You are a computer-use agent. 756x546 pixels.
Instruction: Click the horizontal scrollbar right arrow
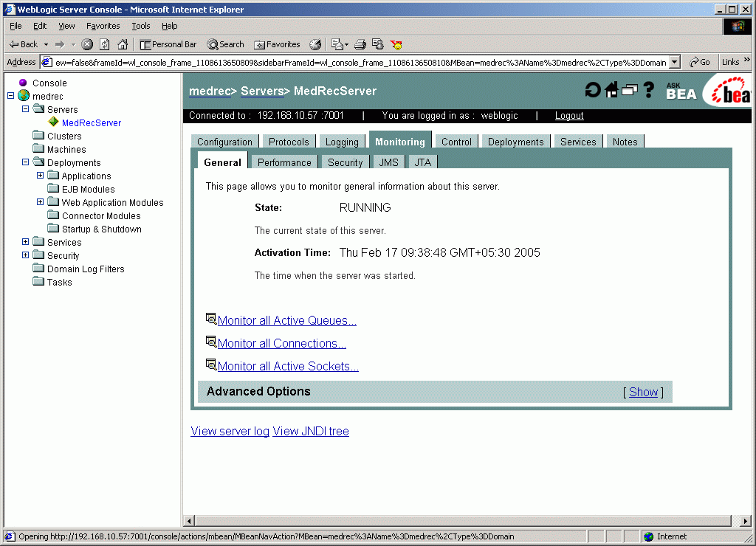pos(746,521)
